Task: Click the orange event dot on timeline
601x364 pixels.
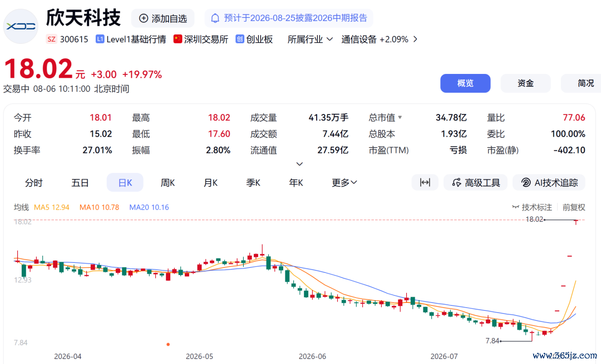Action: click(168, 345)
